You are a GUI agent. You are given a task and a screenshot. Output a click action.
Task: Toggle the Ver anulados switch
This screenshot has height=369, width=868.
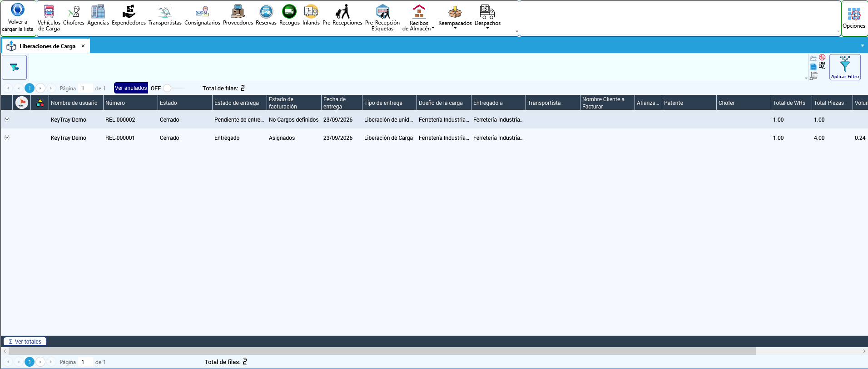pyautogui.click(x=174, y=88)
